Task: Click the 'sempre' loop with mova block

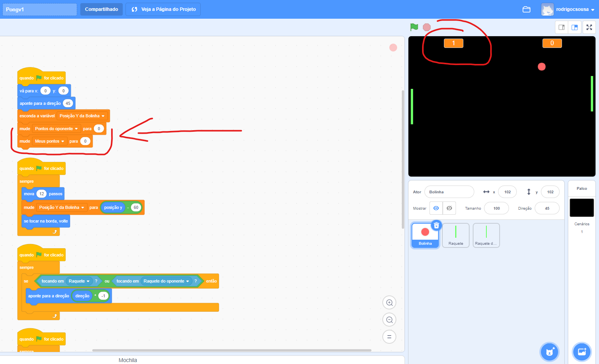Action: tap(27, 181)
